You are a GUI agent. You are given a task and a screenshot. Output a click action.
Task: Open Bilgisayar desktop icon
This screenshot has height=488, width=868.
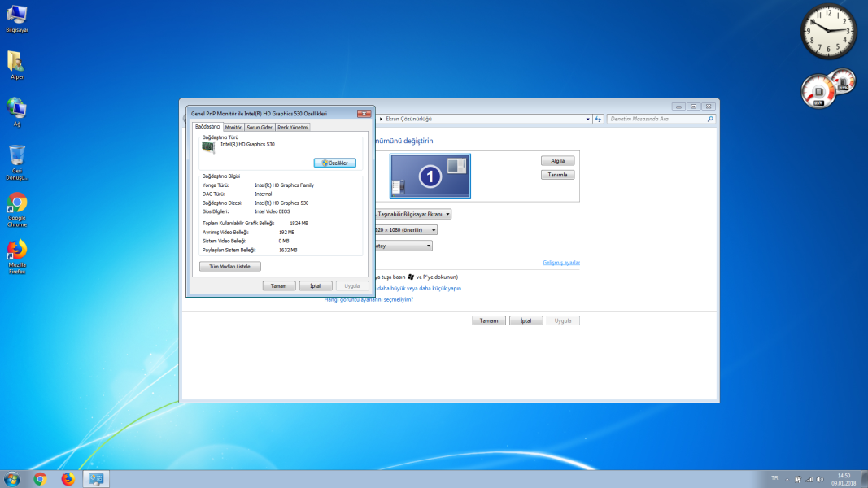[16, 15]
